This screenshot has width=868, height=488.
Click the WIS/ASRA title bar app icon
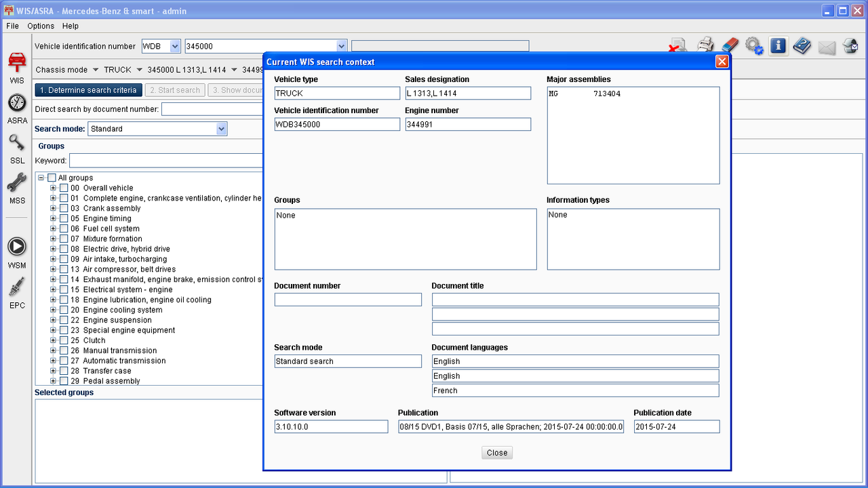[x=9, y=11]
